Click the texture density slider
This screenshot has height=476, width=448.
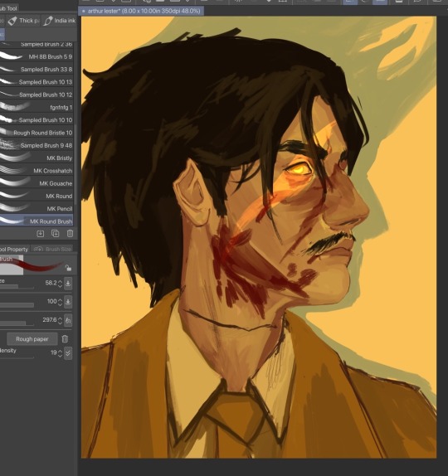coord(17,357)
